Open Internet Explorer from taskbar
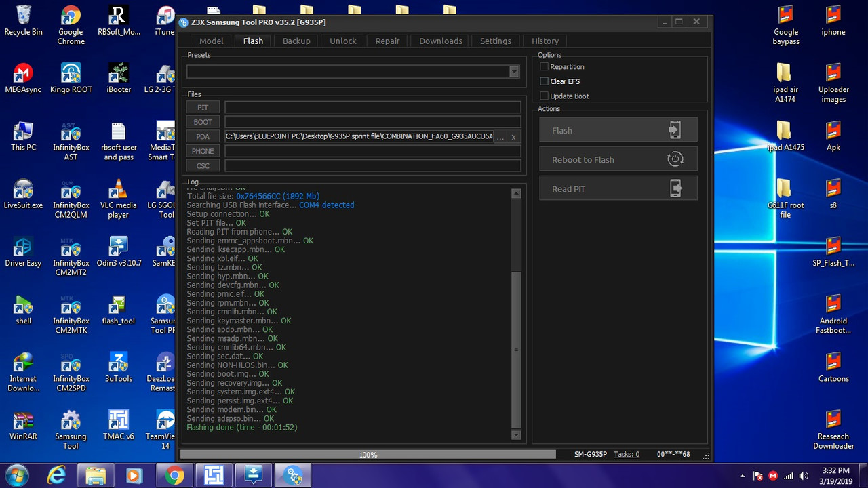868x488 pixels. click(57, 476)
